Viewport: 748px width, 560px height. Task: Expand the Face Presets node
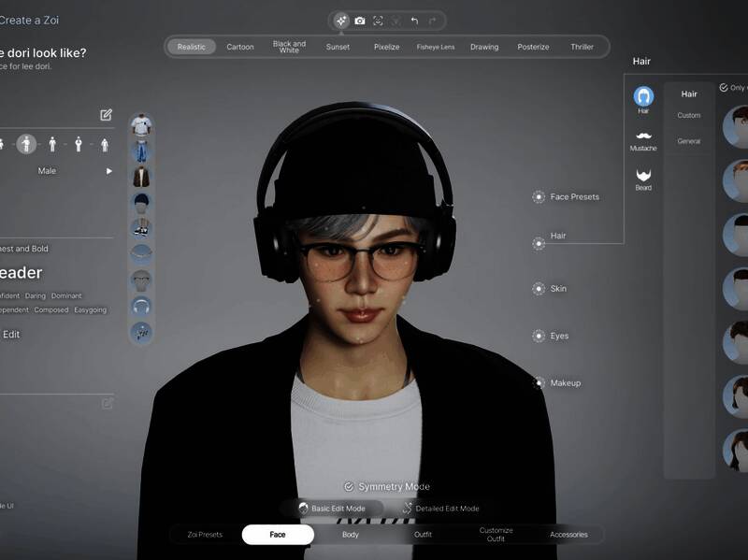(539, 197)
